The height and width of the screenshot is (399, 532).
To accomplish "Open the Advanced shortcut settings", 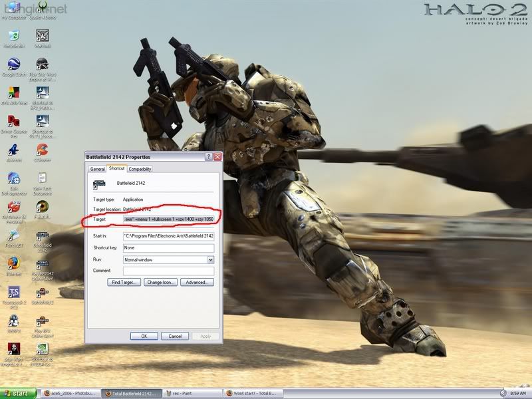I will (196, 283).
